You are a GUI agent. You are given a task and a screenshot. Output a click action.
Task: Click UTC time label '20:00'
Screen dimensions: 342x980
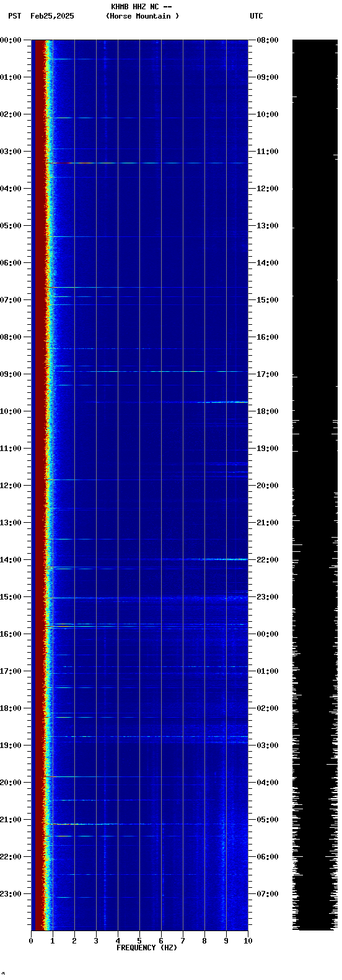click(268, 486)
